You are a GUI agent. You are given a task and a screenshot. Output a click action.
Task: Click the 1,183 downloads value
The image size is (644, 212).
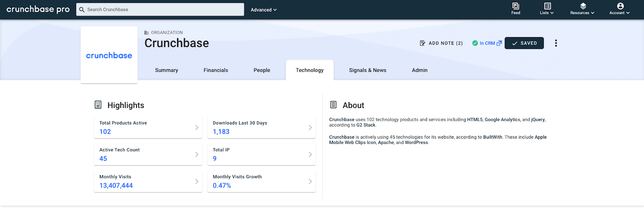click(x=221, y=132)
